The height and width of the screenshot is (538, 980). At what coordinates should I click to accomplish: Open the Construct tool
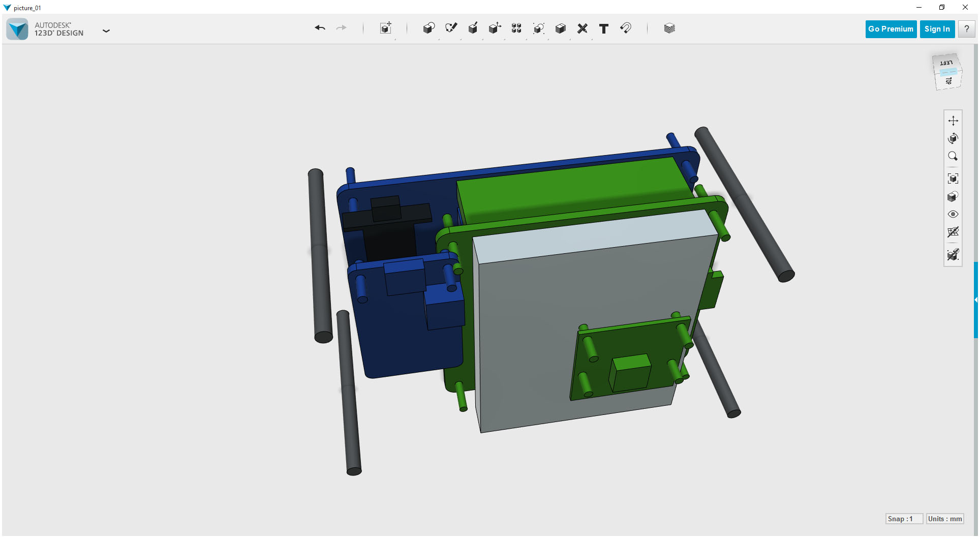(x=472, y=28)
